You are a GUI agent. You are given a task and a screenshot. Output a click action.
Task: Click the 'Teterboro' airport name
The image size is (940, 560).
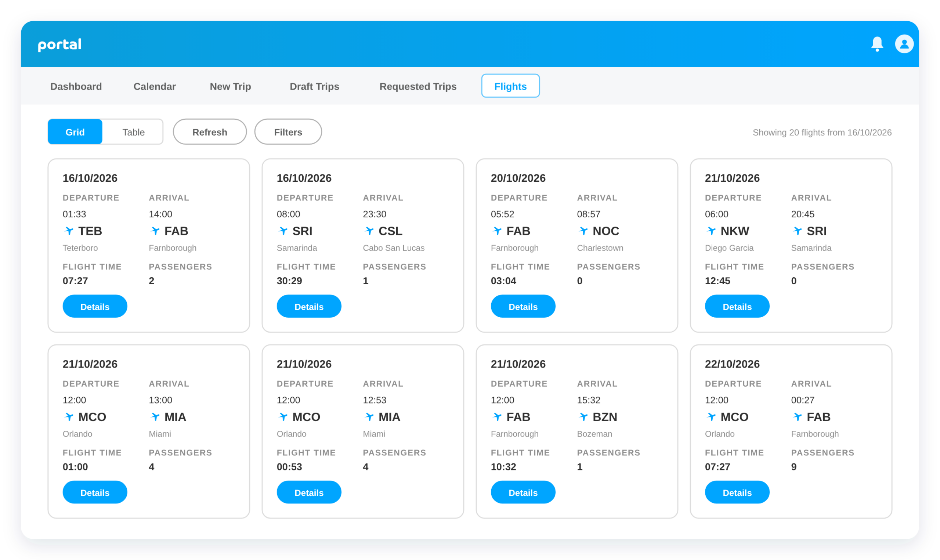(80, 248)
